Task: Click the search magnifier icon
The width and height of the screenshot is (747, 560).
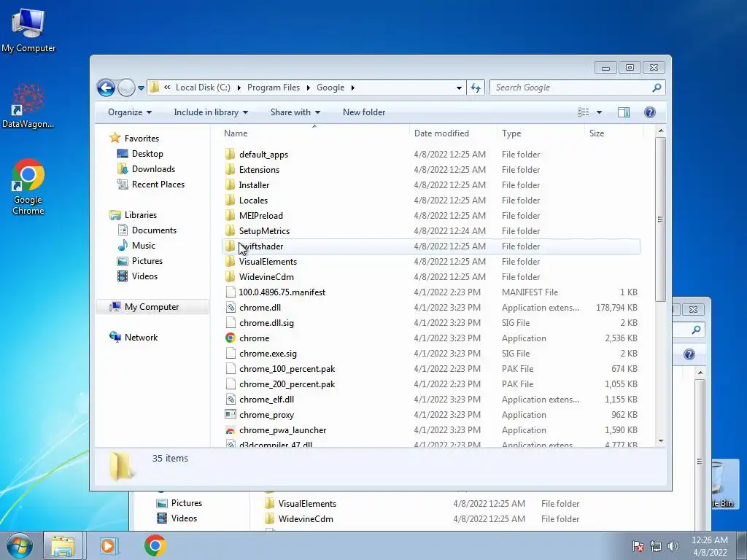Action: point(657,87)
